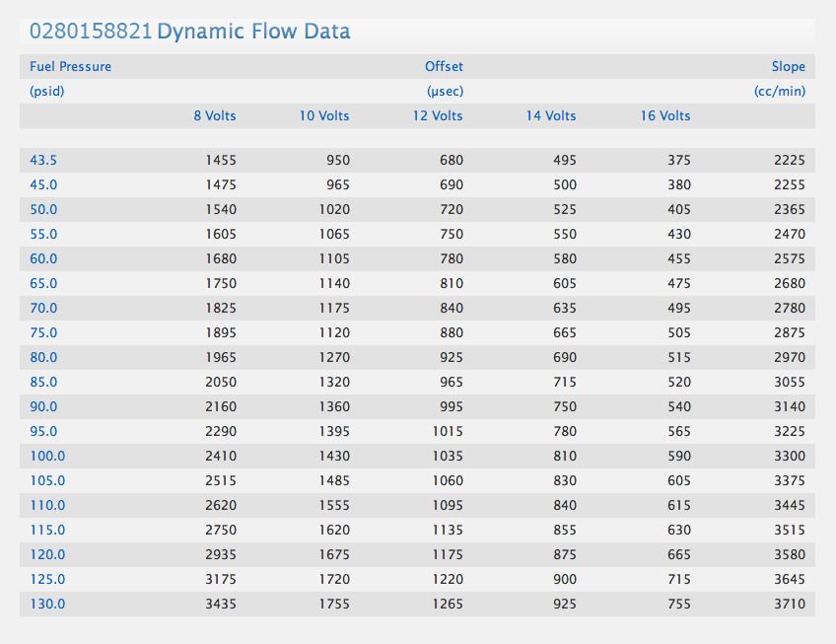Select the '14 Volts' column heading

coord(551,115)
